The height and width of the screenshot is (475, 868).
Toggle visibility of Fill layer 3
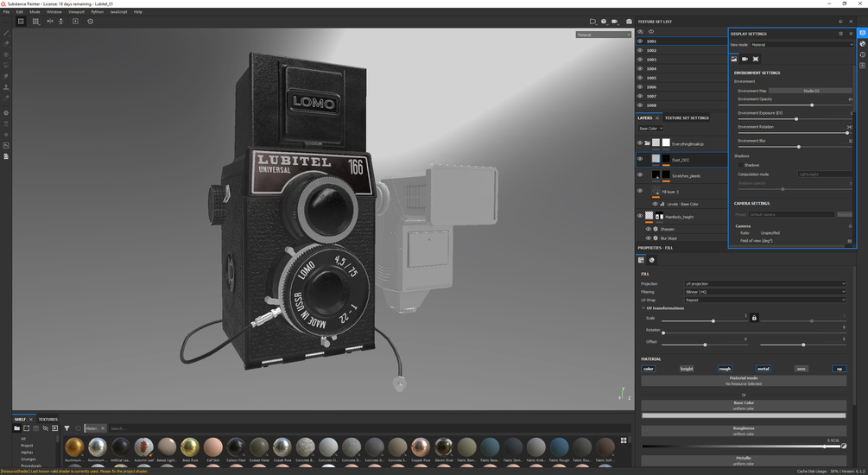(x=640, y=191)
